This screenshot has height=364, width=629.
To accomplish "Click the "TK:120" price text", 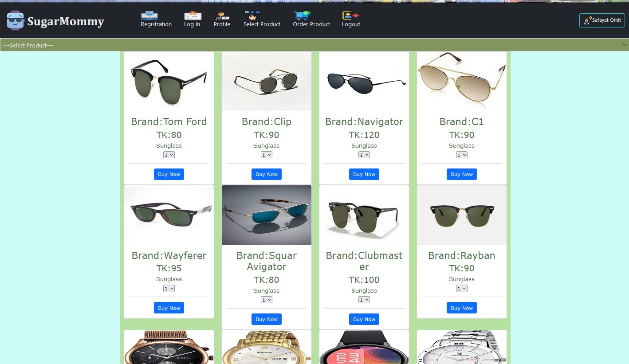I will [364, 135].
